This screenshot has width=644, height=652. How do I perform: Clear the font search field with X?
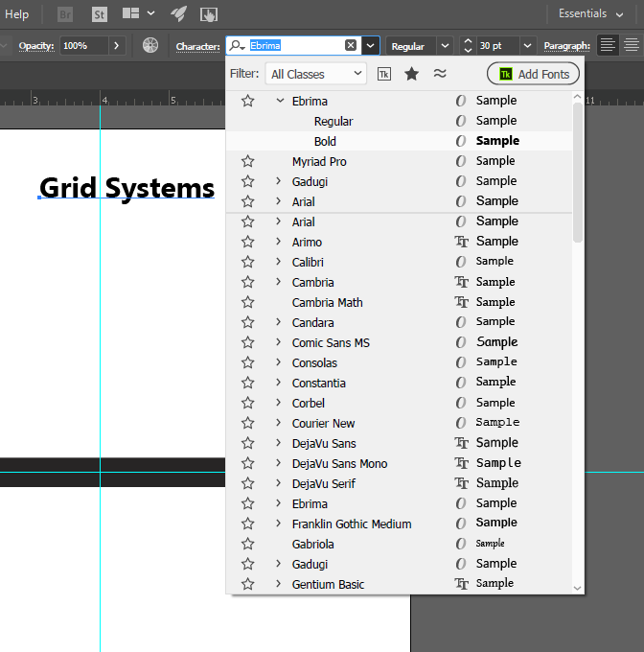point(351,46)
